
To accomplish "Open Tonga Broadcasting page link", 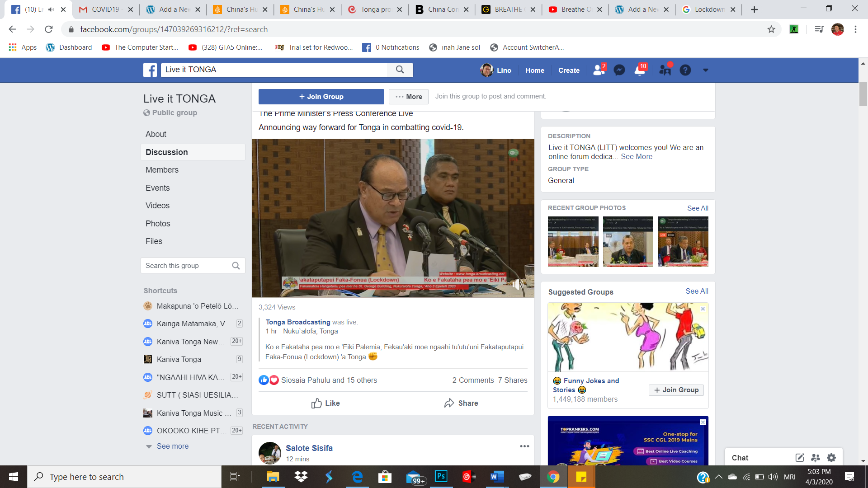I will point(298,322).
